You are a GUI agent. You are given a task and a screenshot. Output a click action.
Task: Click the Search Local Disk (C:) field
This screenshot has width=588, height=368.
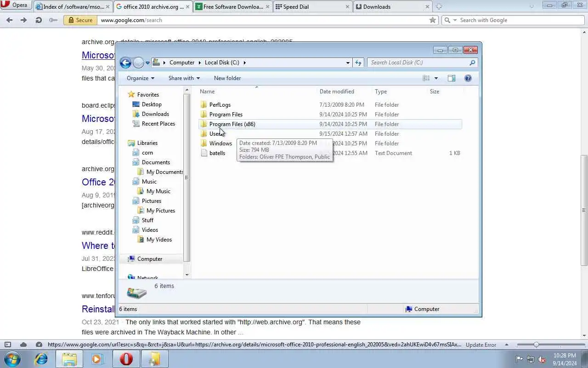[x=422, y=63]
